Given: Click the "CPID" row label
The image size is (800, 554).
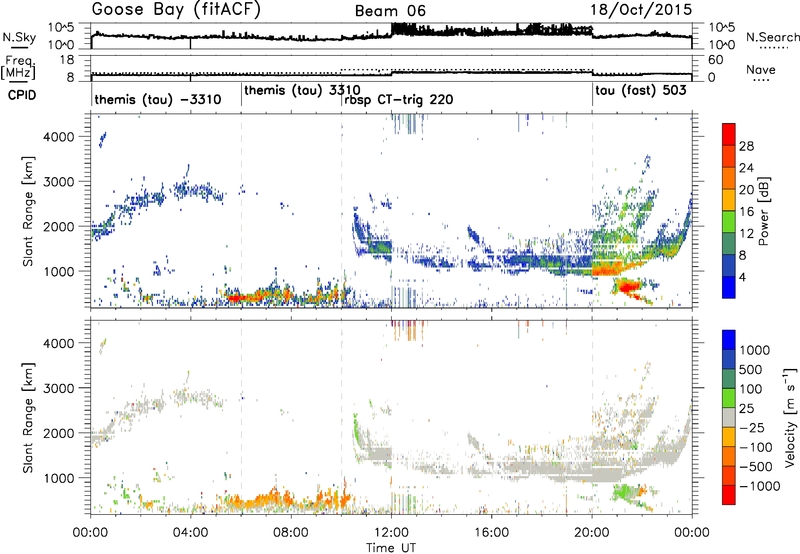Looking at the screenshot, I should click(x=22, y=95).
